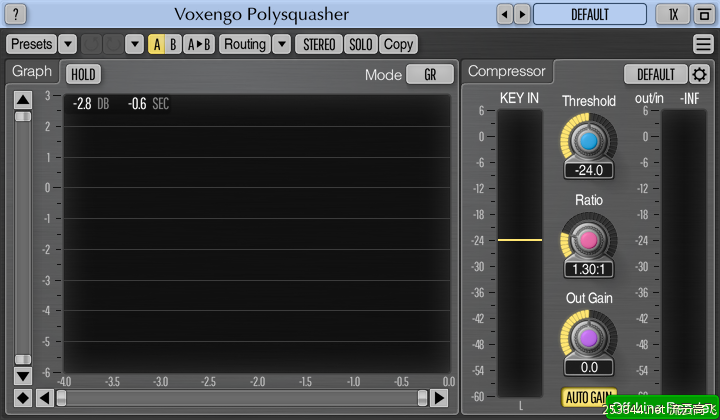Copy state A to B
This screenshot has width=720, height=420.
tap(199, 44)
